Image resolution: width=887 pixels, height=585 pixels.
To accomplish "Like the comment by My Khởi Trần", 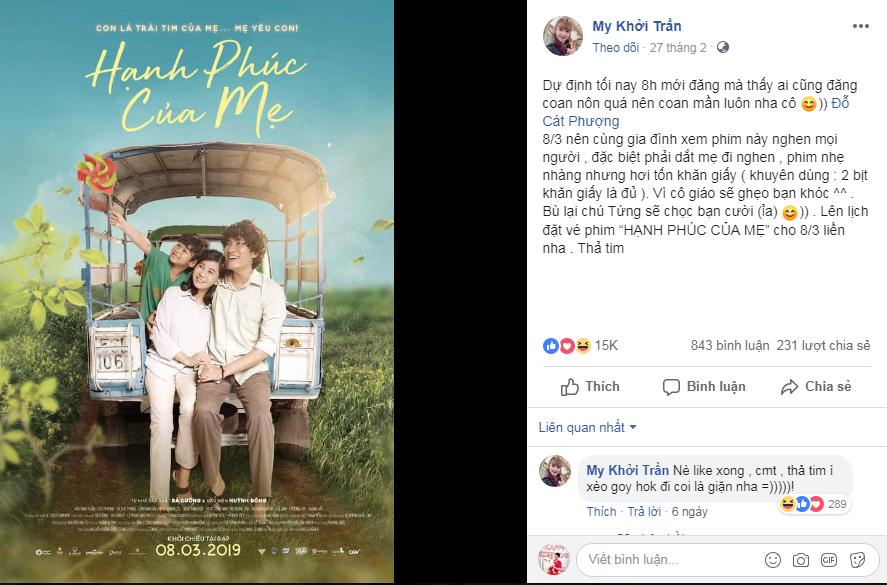I will click(x=601, y=512).
